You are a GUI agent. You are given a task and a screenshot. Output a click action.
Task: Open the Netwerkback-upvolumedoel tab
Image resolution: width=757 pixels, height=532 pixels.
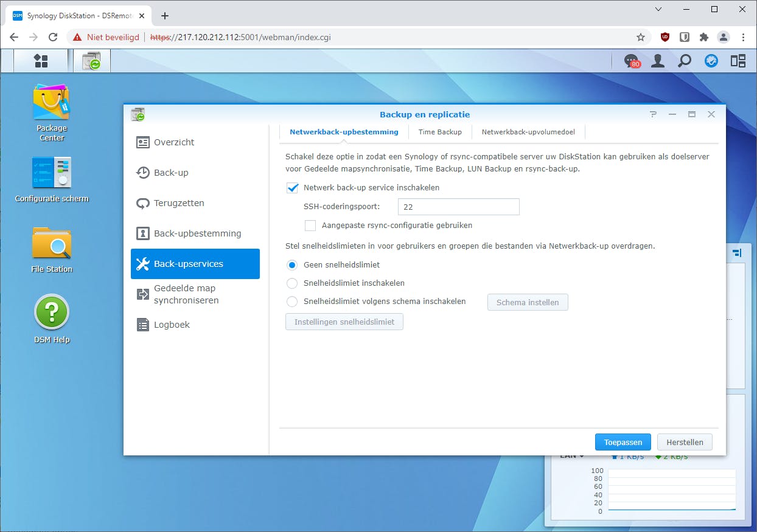point(528,131)
